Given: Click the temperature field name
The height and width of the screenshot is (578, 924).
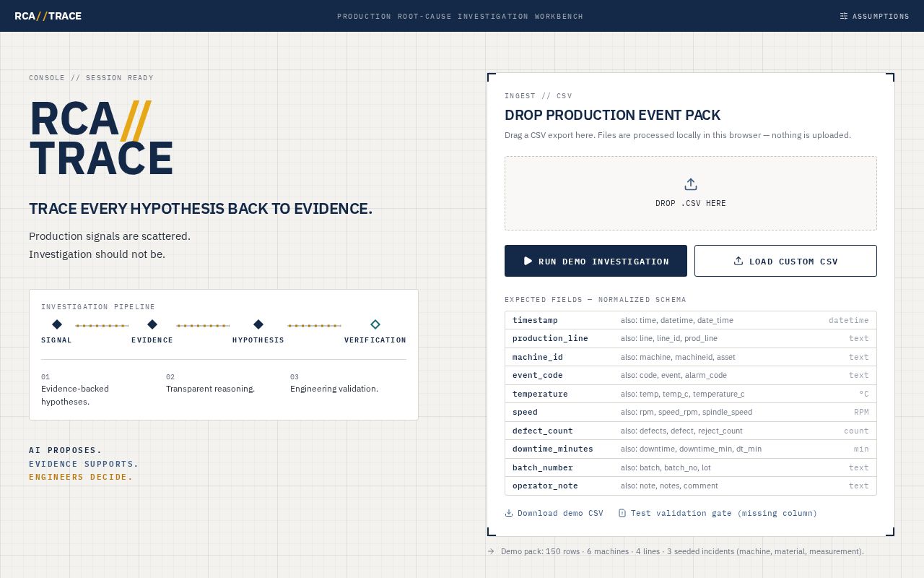Looking at the screenshot, I should [540, 394].
